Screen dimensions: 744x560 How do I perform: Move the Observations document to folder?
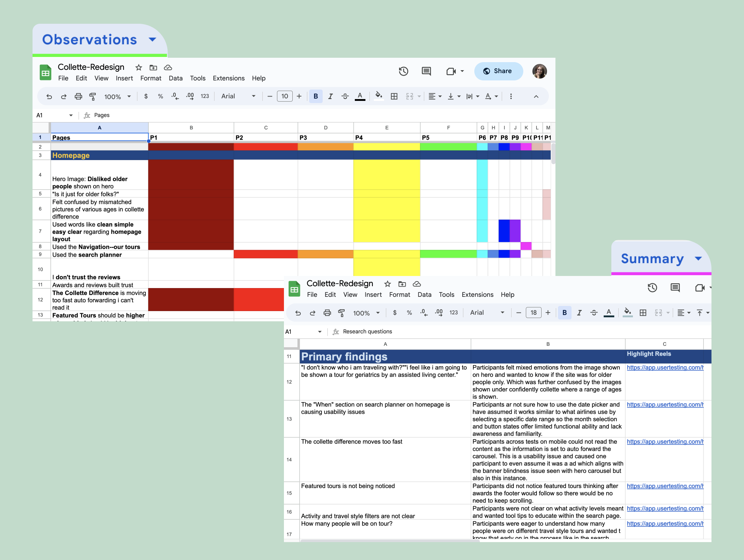pos(153,68)
